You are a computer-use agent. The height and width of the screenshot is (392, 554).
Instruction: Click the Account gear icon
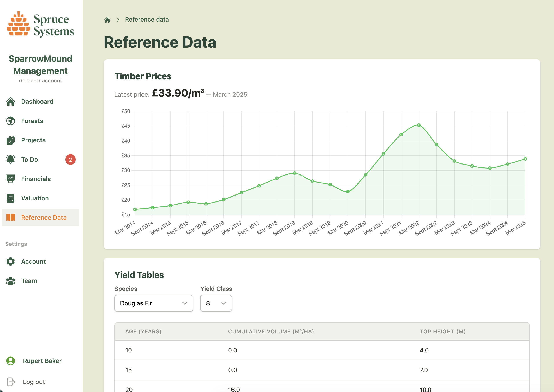pyautogui.click(x=11, y=261)
